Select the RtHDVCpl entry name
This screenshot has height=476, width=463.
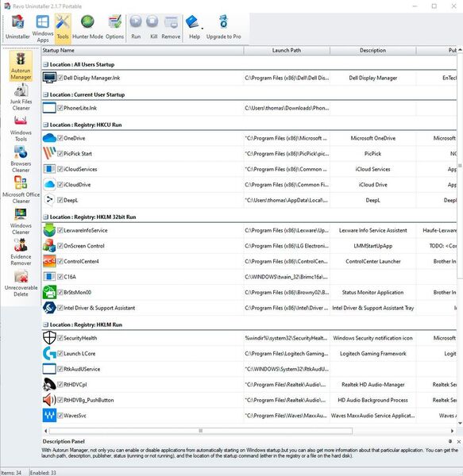75,385
